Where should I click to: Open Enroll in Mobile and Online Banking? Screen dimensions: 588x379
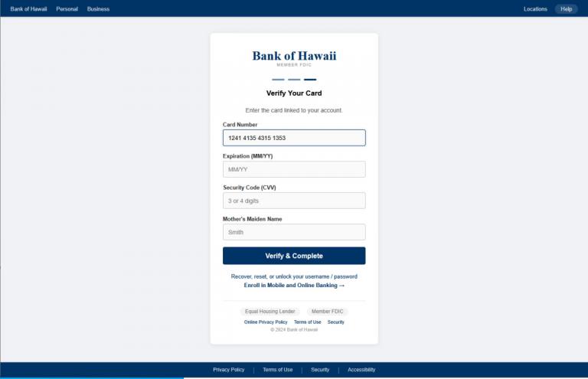294,286
